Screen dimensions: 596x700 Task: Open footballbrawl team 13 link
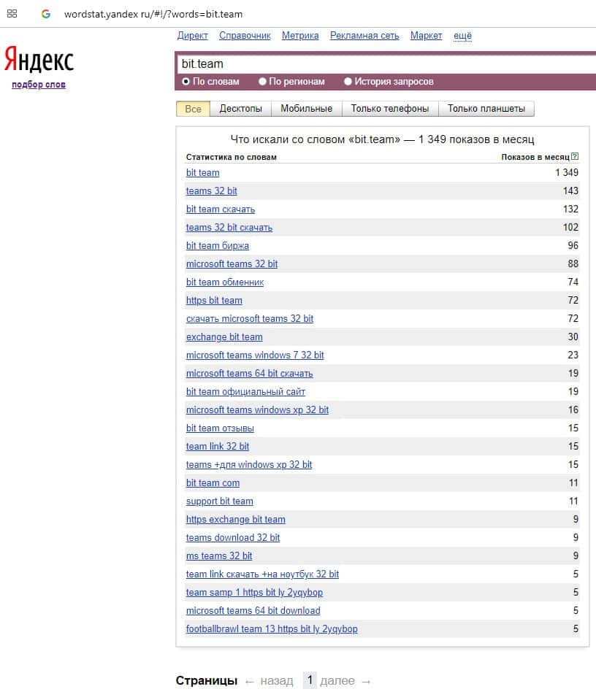point(272,629)
